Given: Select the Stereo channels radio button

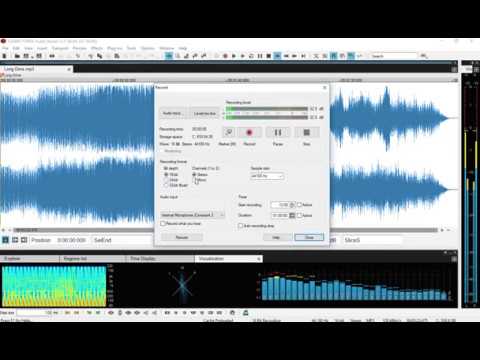Looking at the screenshot, I should pyautogui.click(x=194, y=174).
